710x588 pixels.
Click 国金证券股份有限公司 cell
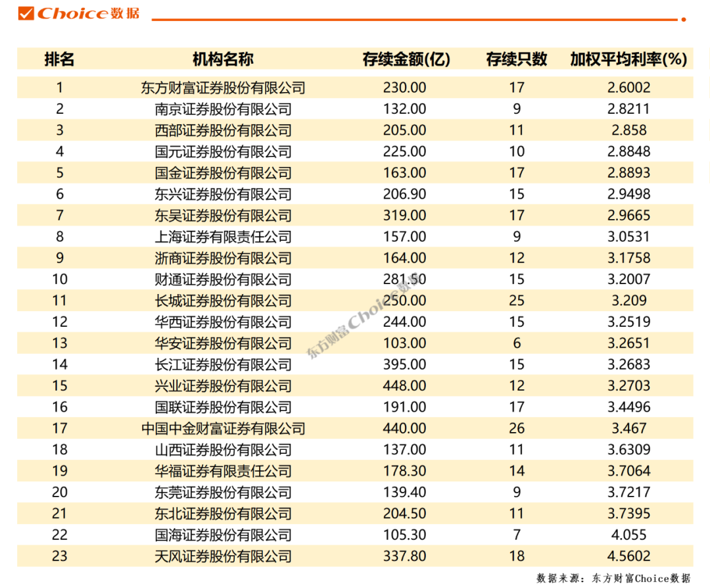point(223,172)
